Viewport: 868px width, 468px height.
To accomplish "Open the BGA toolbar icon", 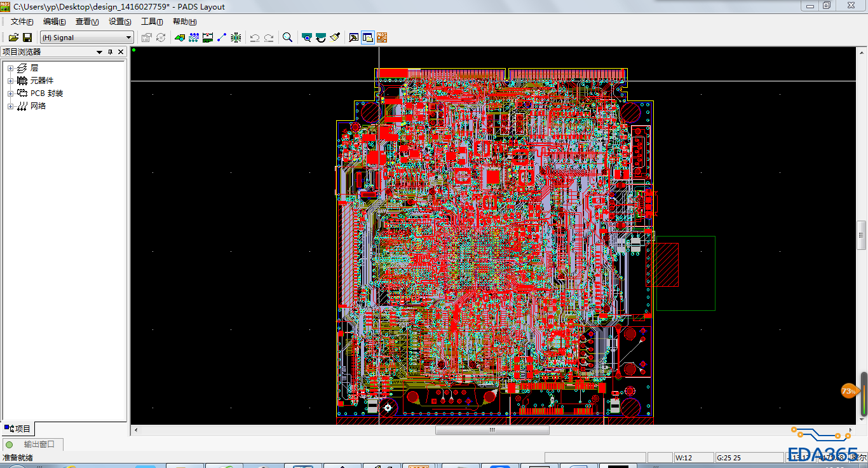I will tap(236, 38).
